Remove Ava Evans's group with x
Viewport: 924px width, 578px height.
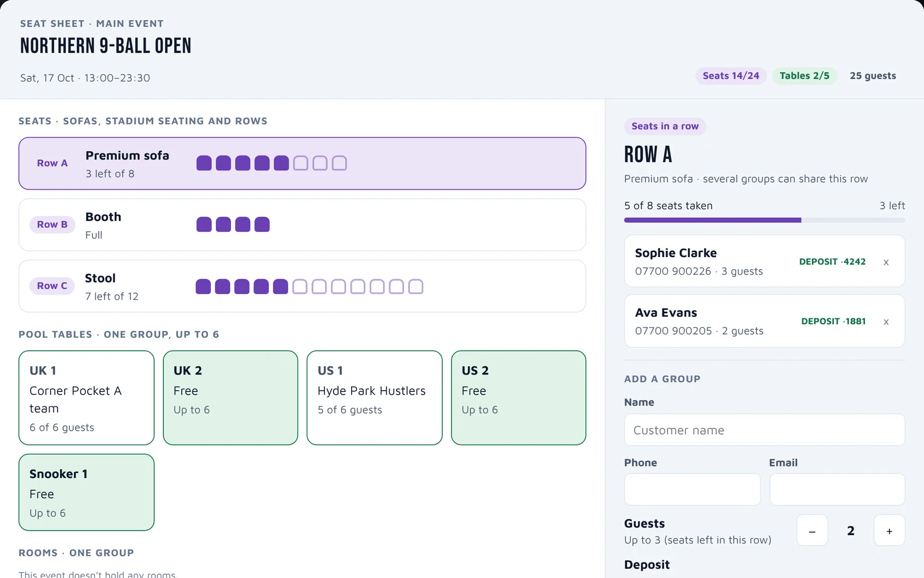click(x=886, y=321)
